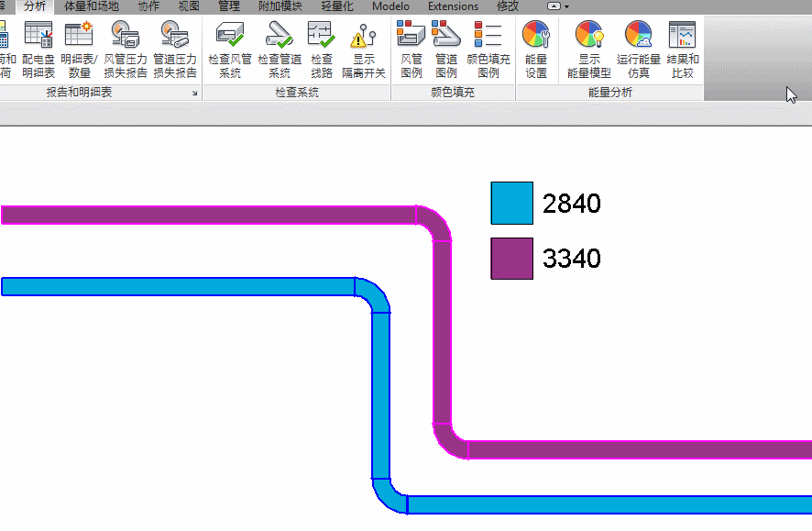The width and height of the screenshot is (812, 531).
Task: Switch to the Modelo ribbon tab
Action: (390, 6)
